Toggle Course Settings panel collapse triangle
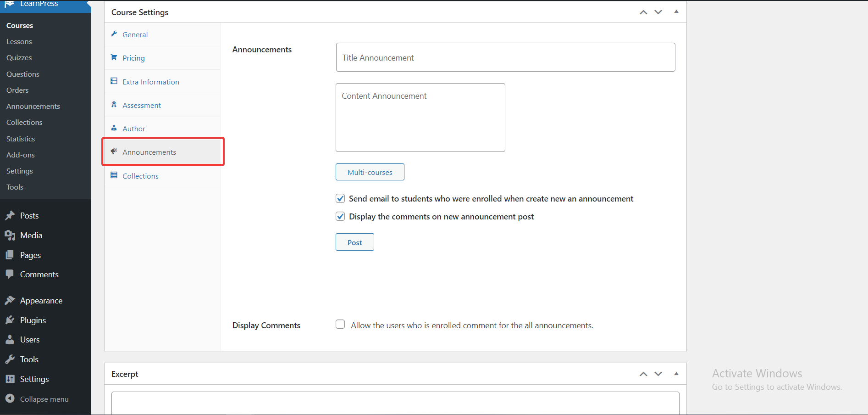 676,12
